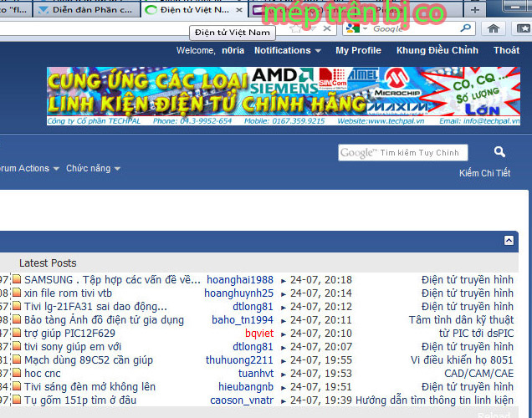Click the thread icon beside trợ giúp PIC12F629
This screenshot has height=418, width=532.
click(x=17, y=334)
